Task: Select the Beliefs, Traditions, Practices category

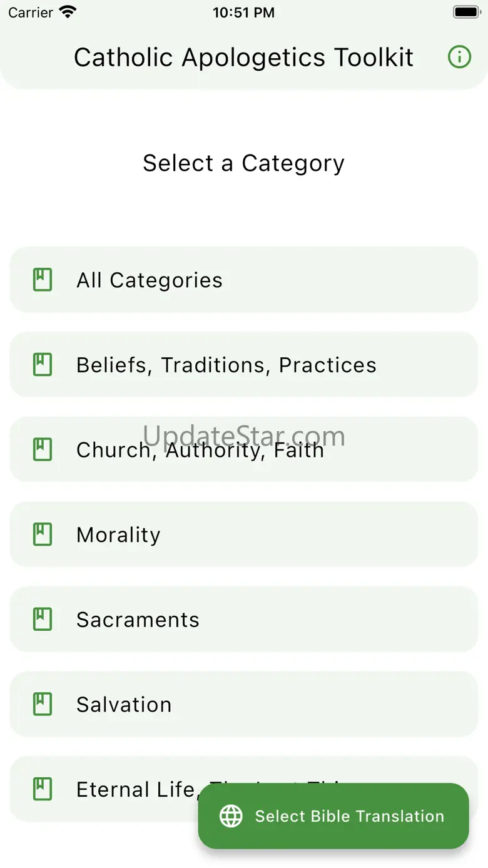Action: [244, 365]
